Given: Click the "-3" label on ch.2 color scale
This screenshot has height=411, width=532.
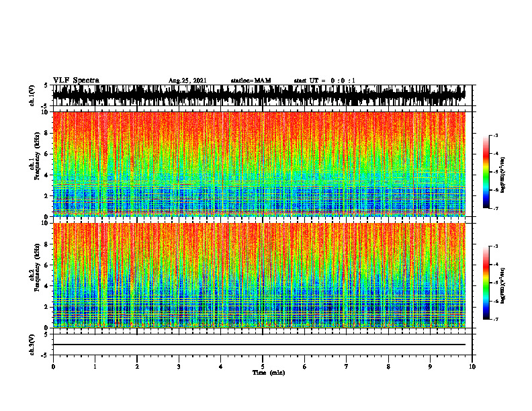Looking at the screenshot, I should point(496,246).
